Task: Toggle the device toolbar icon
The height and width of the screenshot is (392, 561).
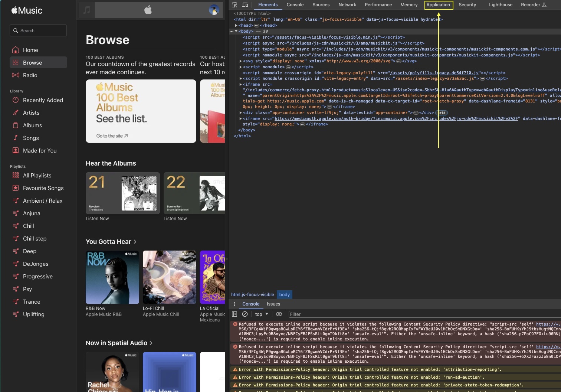Action: 245,5
